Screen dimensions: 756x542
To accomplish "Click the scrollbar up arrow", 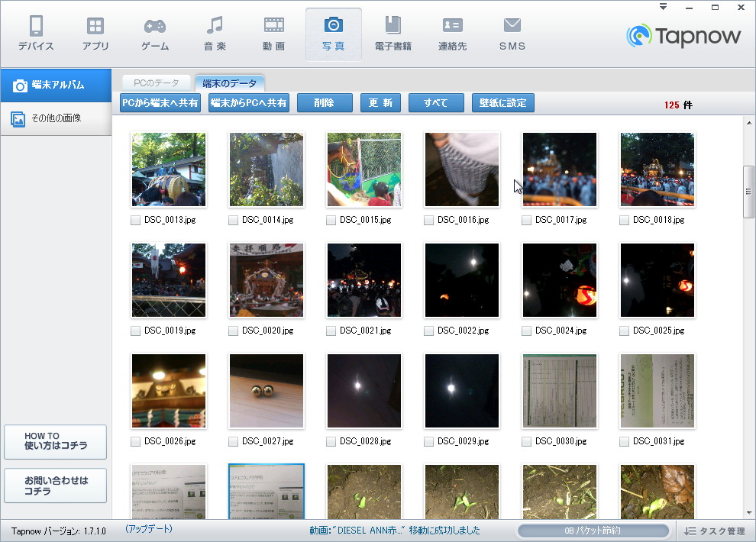I will (749, 122).
